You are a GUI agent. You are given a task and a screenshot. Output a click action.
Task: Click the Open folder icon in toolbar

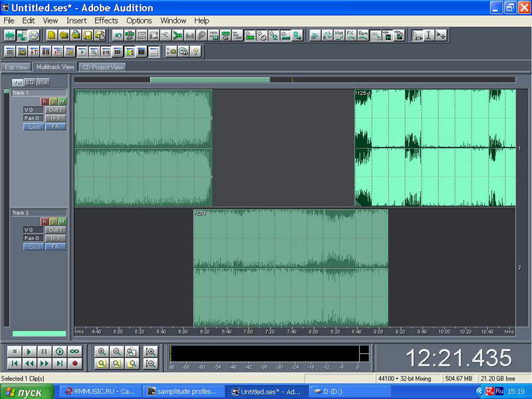click(x=64, y=35)
